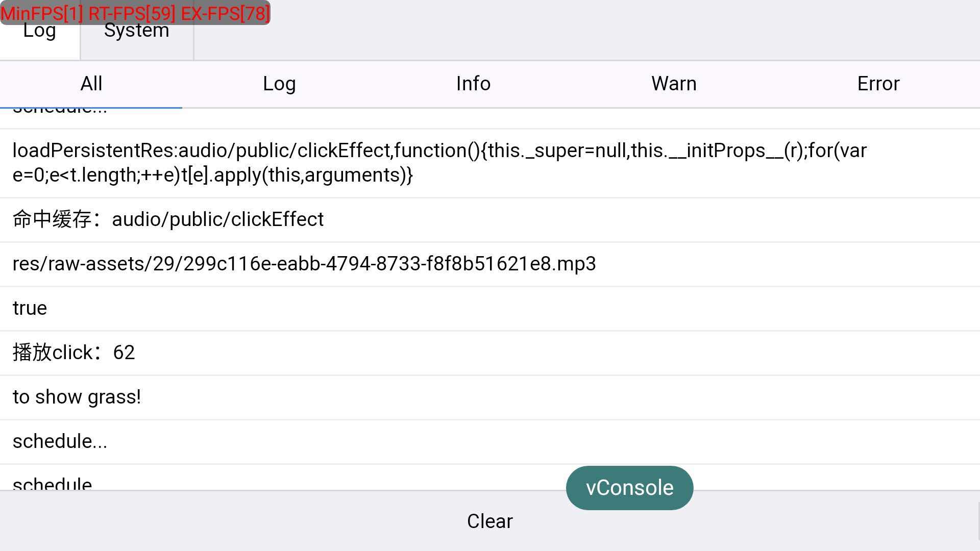Click the "true" log entry

click(x=30, y=308)
